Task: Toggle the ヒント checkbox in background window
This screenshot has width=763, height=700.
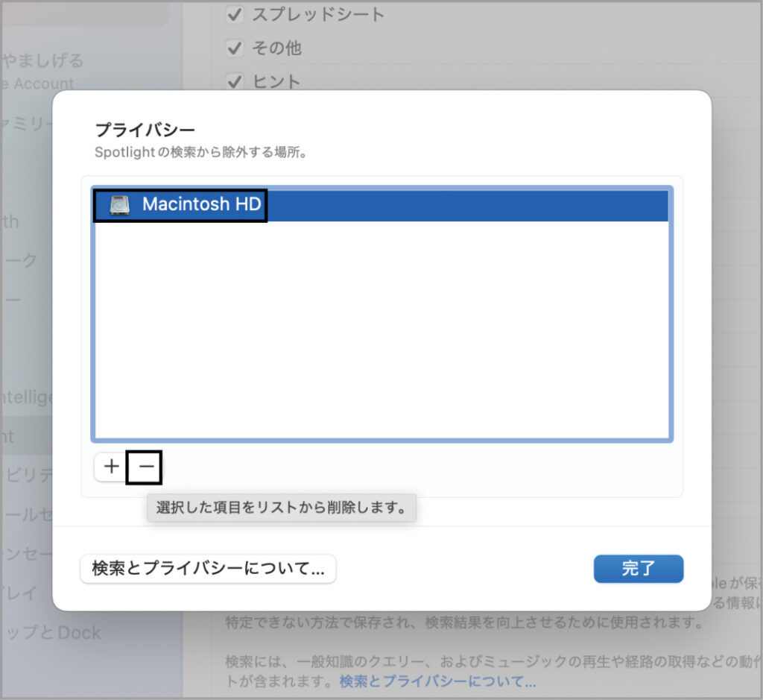Action: [x=235, y=81]
